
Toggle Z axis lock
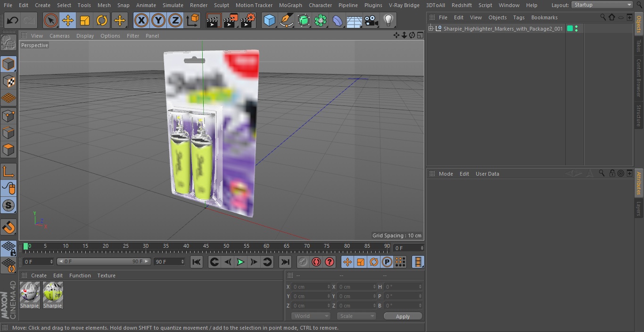175,20
